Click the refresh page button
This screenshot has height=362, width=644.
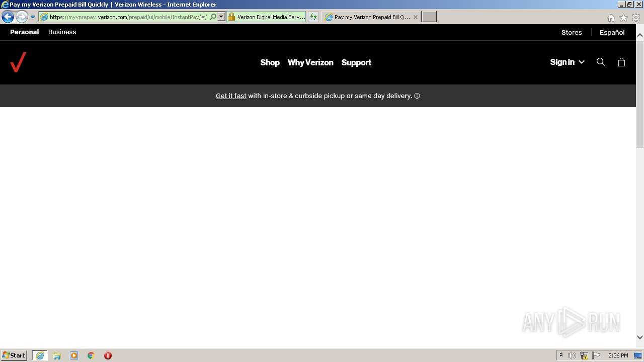click(313, 17)
